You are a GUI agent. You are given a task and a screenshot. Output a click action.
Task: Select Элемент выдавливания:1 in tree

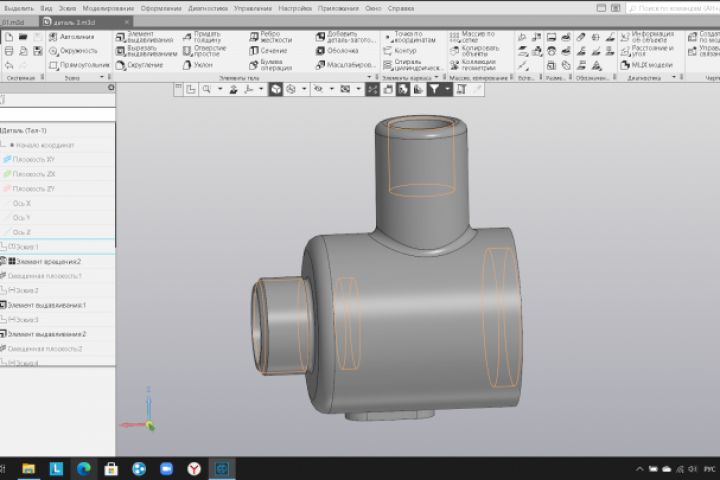click(x=46, y=305)
